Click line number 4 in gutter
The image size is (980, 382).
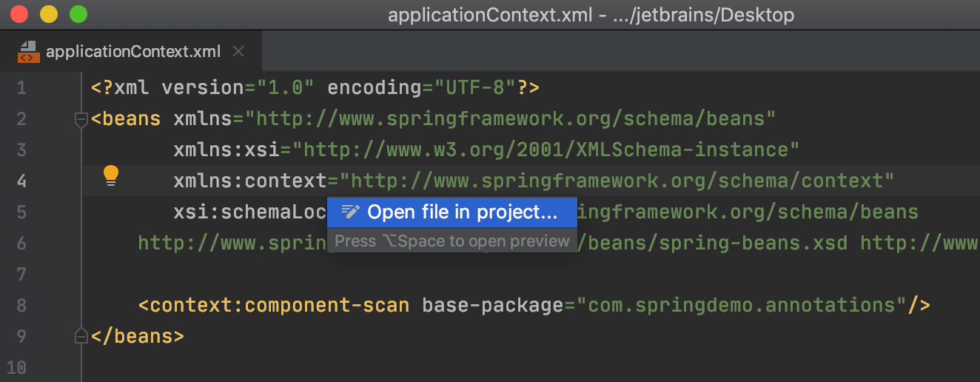[21, 181]
